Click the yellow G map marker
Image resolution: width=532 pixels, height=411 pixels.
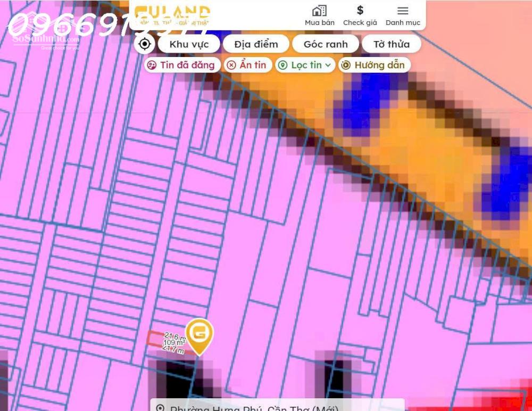[x=199, y=334]
